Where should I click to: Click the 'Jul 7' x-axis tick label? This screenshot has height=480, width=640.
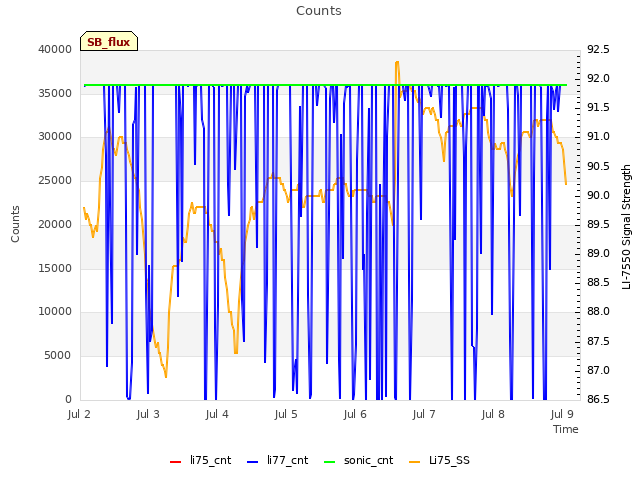point(424,414)
